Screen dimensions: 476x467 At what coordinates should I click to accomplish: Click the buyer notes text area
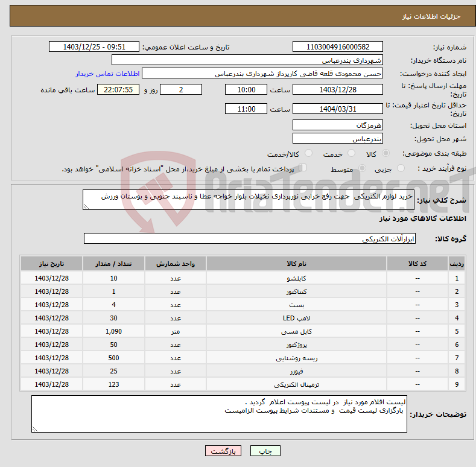point(219,414)
